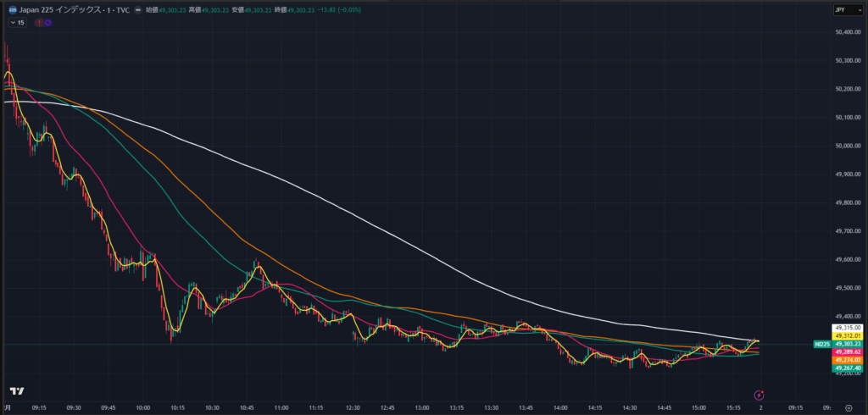Click the purple lightning bolt events icon

pos(759,394)
